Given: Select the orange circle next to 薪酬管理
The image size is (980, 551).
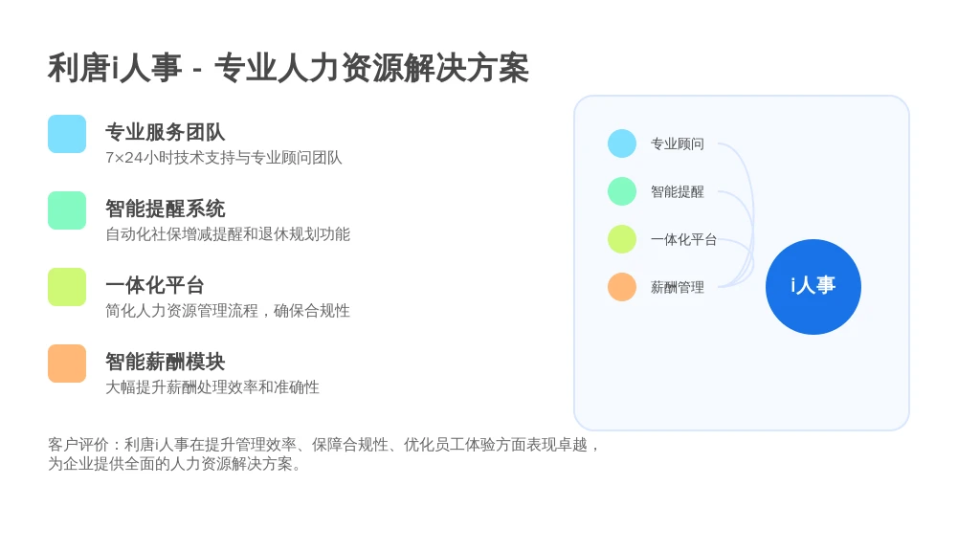Looking at the screenshot, I should pos(622,287).
